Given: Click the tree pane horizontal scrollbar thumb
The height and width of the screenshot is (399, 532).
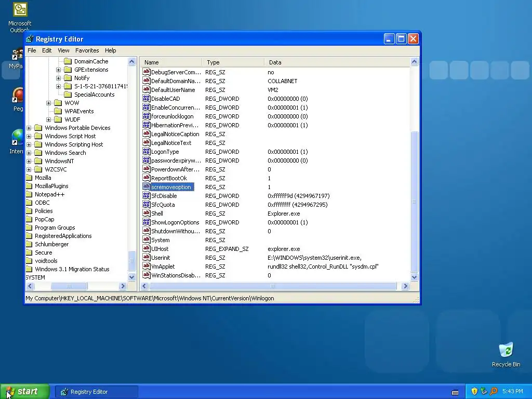Looking at the screenshot, I should tap(69, 286).
